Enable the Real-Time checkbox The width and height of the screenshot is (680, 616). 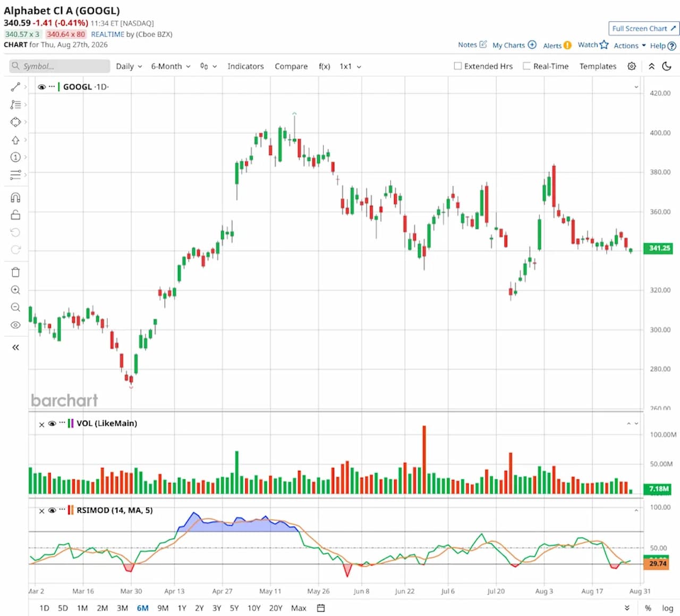point(526,66)
